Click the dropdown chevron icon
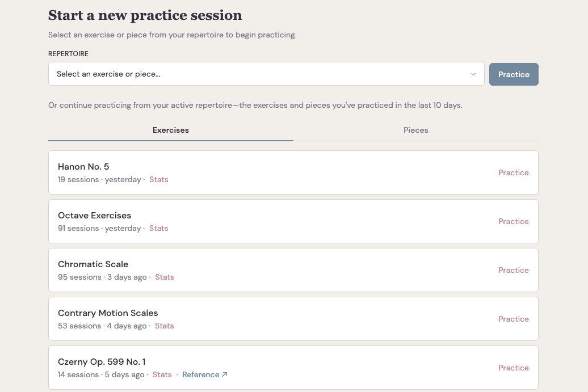Viewport: 588px width, 392px height. (x=473, y=74)
